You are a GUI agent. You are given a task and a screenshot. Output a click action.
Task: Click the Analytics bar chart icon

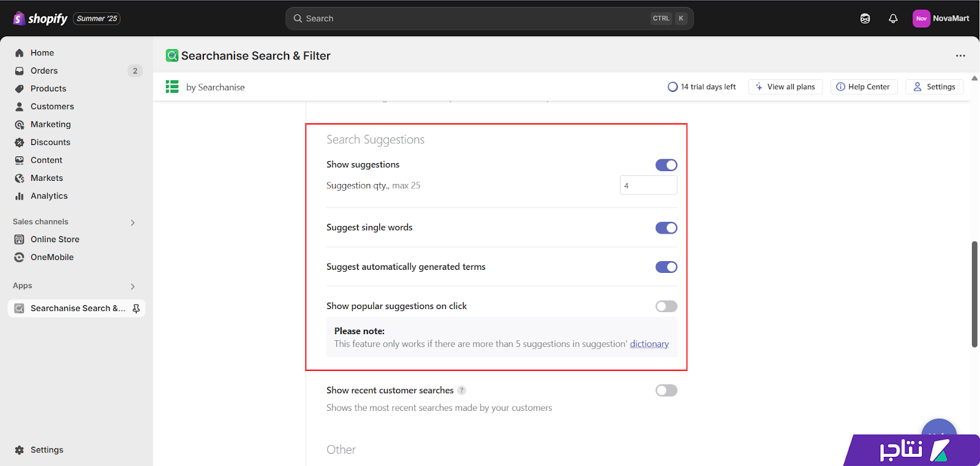click(x=20, y=196)
